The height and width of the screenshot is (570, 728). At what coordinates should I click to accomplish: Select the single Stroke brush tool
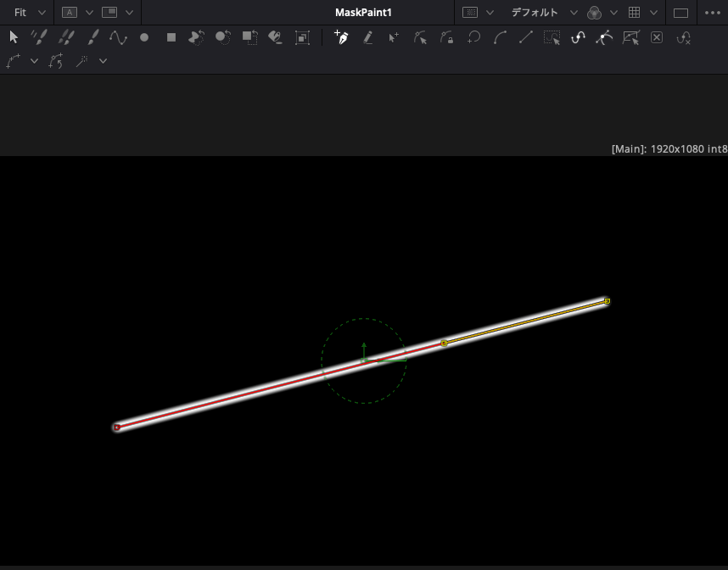[92, 37]
